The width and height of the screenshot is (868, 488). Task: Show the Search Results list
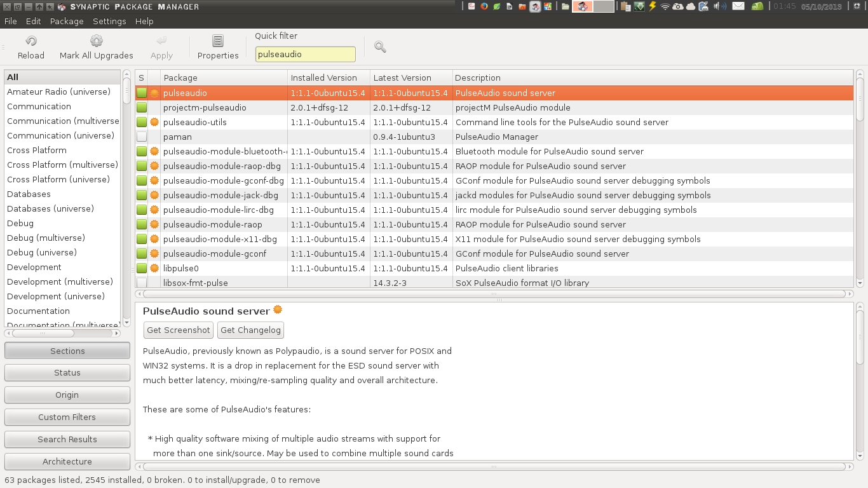coord(67,439)
